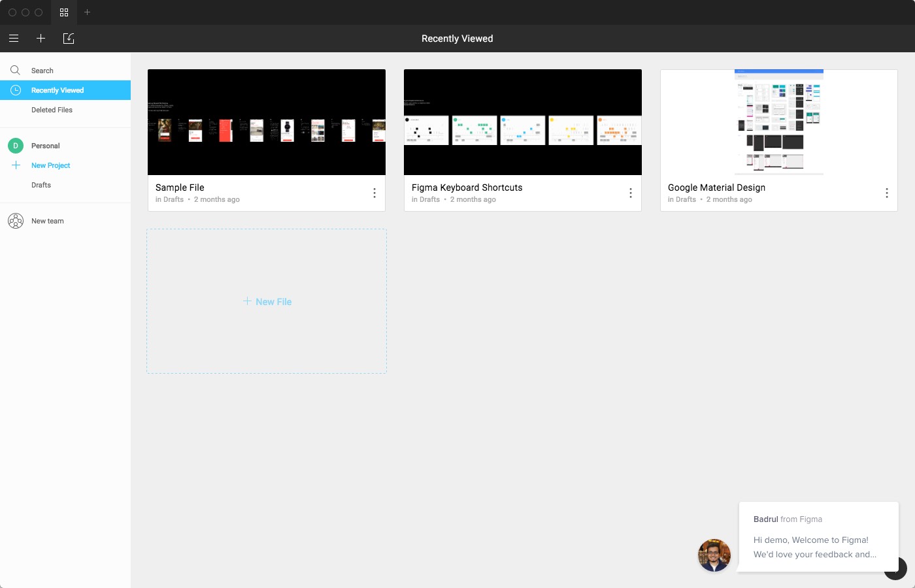Open the welcome message from Badrul
Viewport: 915px width, 588px height.
pyautogui.click(x=819, y=537)
